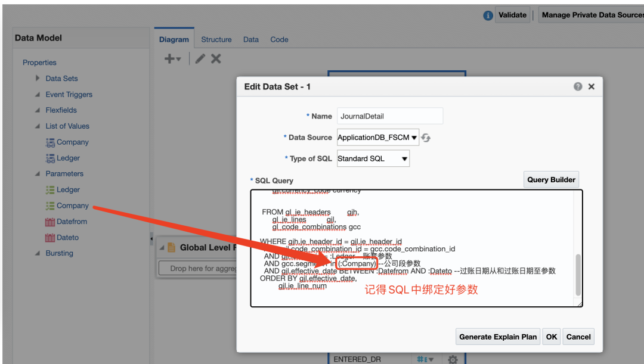This screenshot has height=364, width=644.
Task: Collapse the Event Triggers node
Action: pos(38,94)
